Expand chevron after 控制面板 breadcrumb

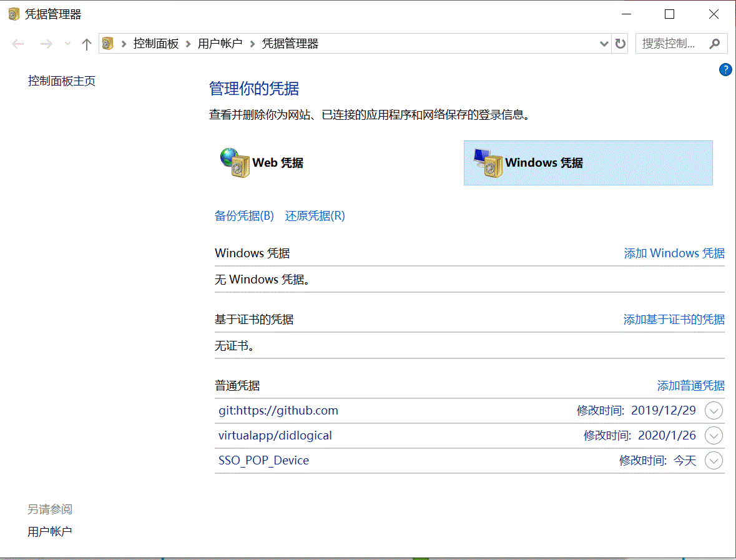click(x=189, y=44)
